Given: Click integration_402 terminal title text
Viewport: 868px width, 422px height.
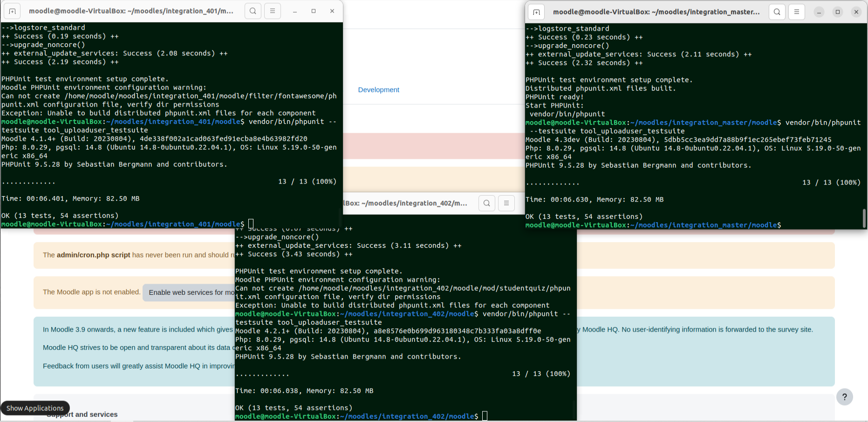Looking at the screenshot, I should pyautogui.click(x=405, y=203).
